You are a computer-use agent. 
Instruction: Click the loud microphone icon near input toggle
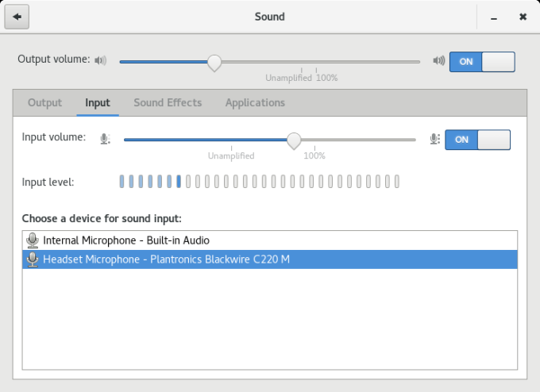[434, 140]
